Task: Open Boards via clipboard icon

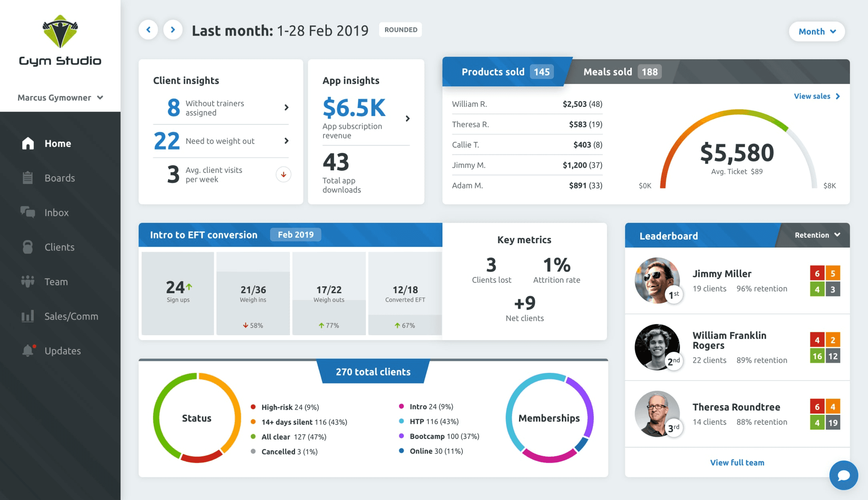Action: [28, 178]
